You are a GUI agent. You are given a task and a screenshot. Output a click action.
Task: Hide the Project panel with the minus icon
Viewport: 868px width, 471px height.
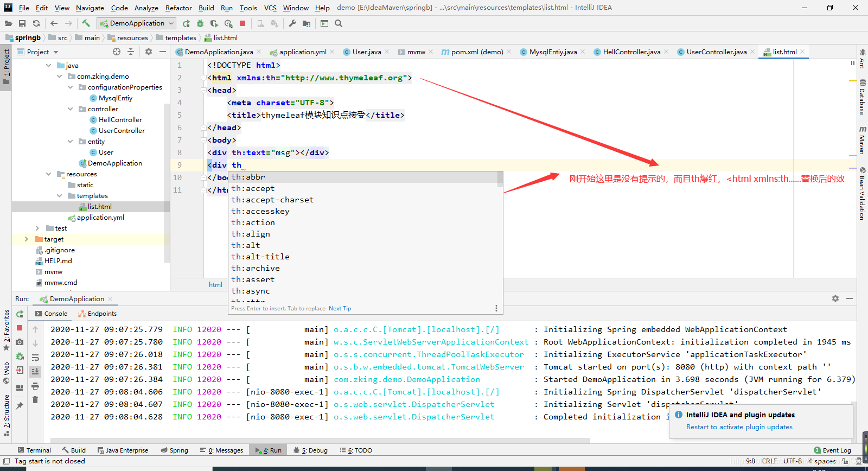click(163, 52)
